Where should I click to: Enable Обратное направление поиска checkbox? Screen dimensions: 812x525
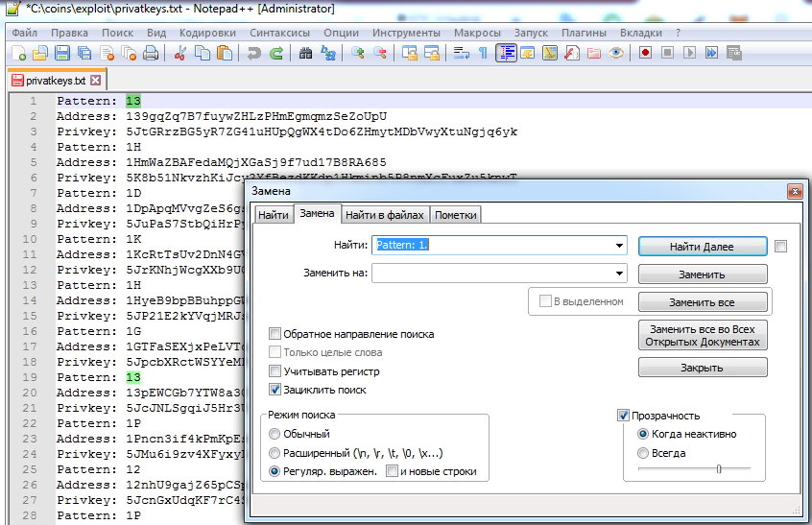click(x=275, y=333)
